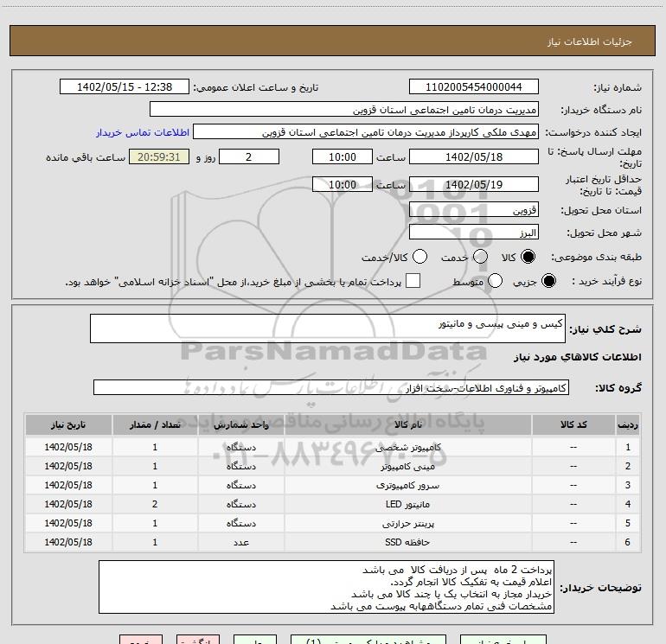Viewport: 666px width, 644px height.
Task: Click the نام کالا column header
Action: [x=407, y=424]
